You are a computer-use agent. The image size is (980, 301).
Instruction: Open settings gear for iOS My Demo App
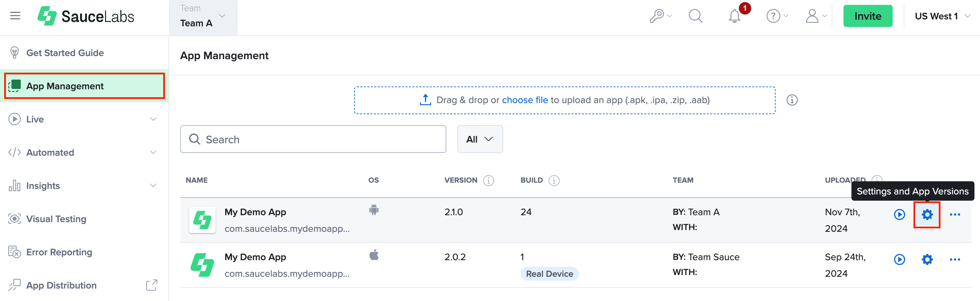[x=927, y=259]
